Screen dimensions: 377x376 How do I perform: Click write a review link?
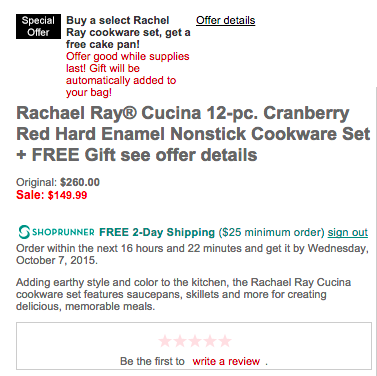click(226, 361)
